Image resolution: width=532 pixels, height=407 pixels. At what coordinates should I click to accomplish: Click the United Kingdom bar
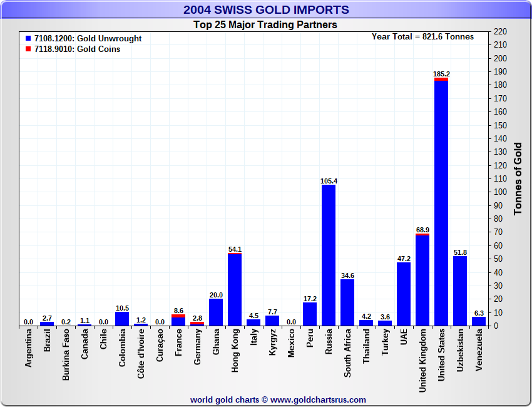pos(422,280)
